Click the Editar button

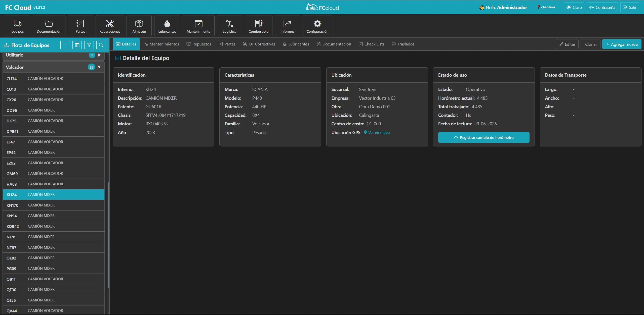coord(567,44)
